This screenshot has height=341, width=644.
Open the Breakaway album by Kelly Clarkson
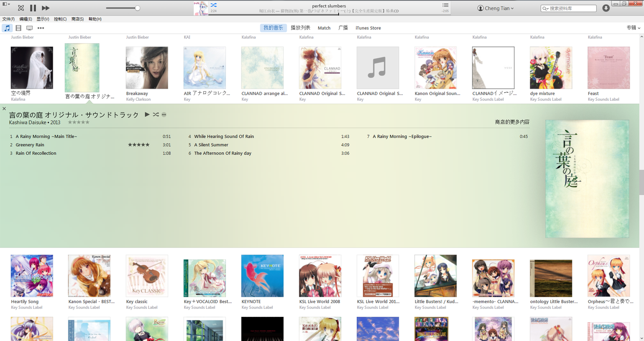[x=147, y=68]
